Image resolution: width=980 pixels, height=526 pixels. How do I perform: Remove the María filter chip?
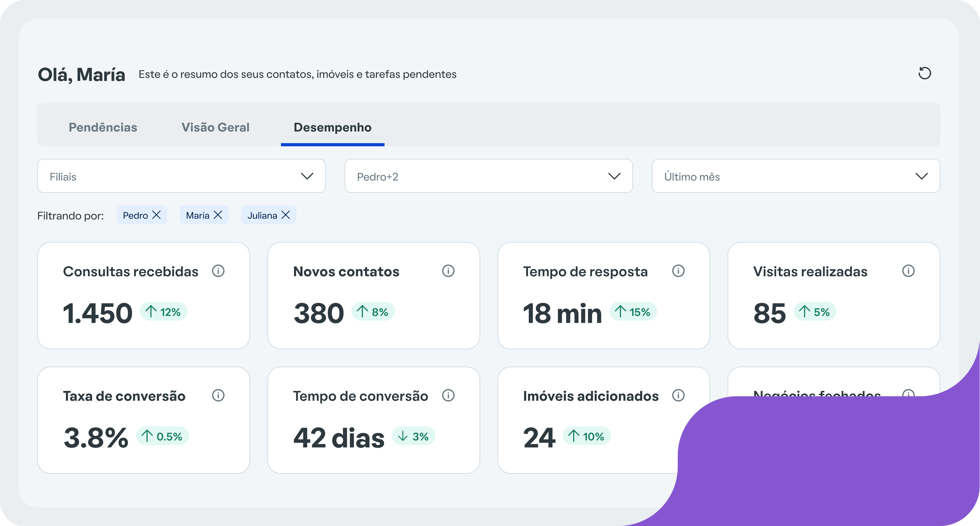click(218, 215)
